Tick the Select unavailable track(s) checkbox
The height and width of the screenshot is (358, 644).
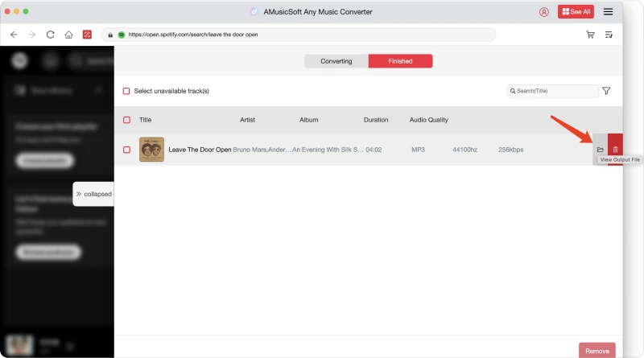pyautogui.click(x=126, y=91)
